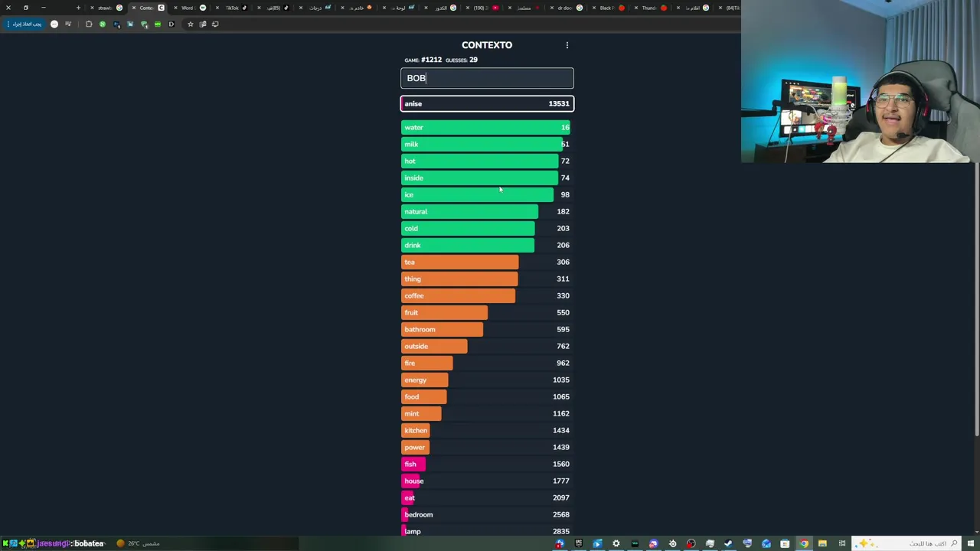Viewport: 980px width, 551px height.
Task: Click the 'drink' guess row
Action: (x=487, y=246)
